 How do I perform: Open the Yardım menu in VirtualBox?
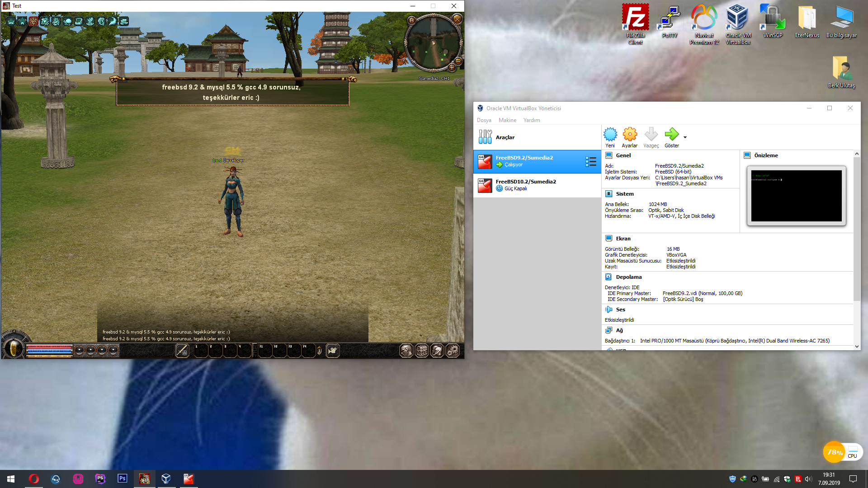coord(532,120)
